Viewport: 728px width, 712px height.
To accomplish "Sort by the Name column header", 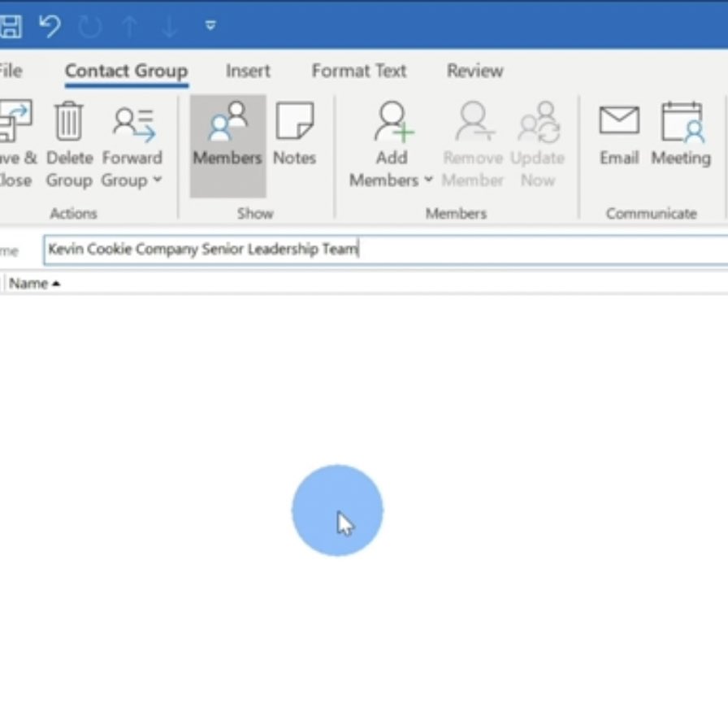I will 34,284.
